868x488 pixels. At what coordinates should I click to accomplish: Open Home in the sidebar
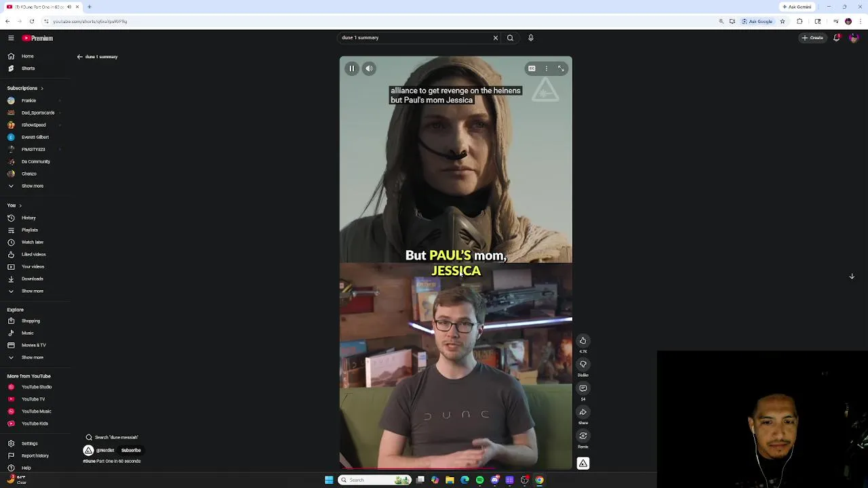coord(27,56)
